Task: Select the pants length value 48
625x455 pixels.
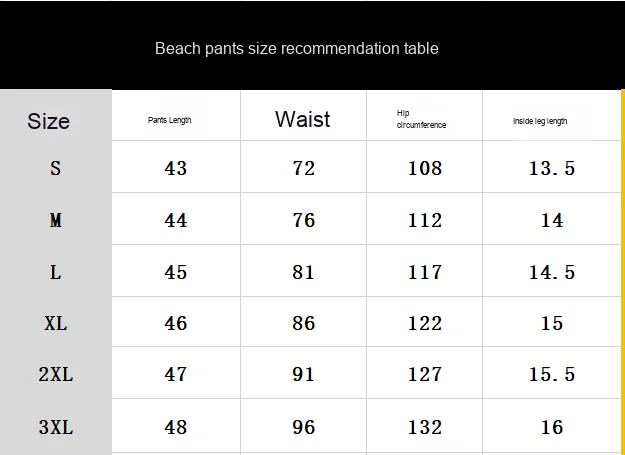Action: [176, 427]
